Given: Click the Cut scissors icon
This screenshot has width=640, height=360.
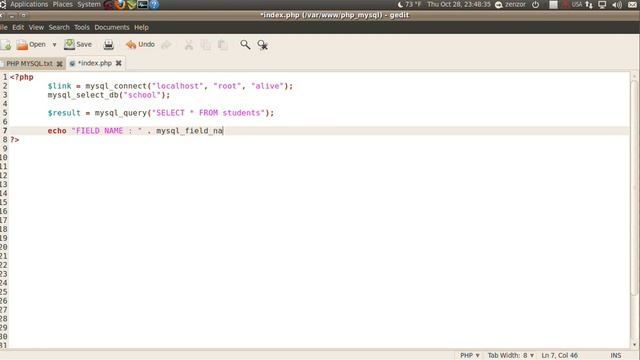Looking at the screenshot, I should (x=189, y=45).
